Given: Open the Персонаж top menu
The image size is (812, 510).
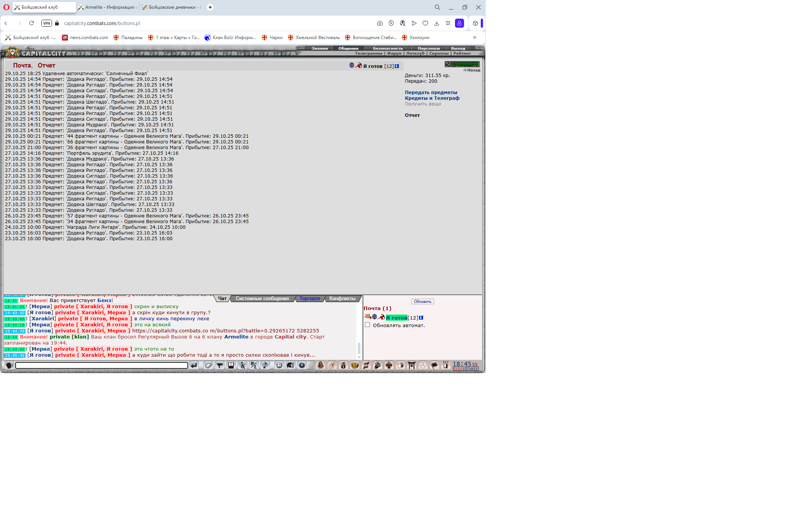Looking at the screenshot, I should tap(429, 48).
